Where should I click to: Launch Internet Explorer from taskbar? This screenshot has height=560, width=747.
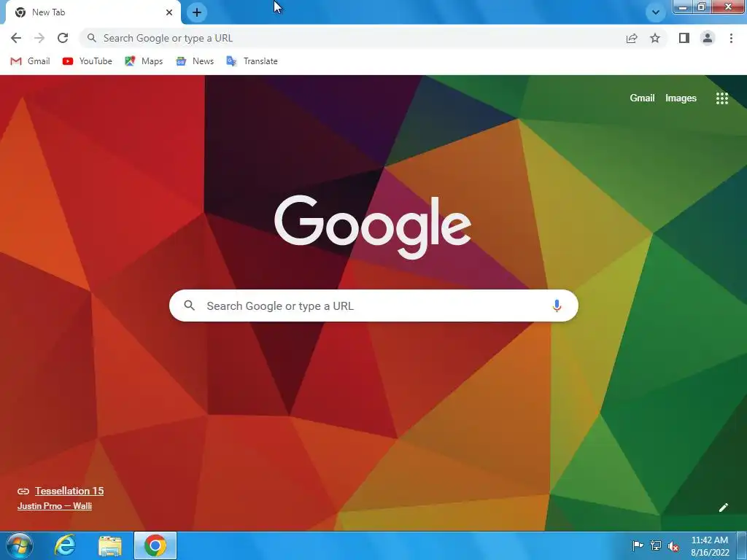(65, 545)
